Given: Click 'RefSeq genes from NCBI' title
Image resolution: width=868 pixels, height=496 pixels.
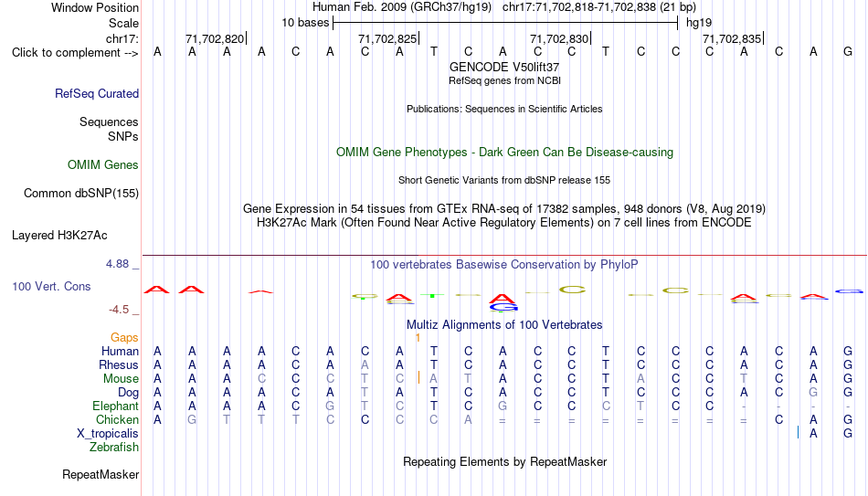Looking at the screenshot, I should (x=504, y=80).
